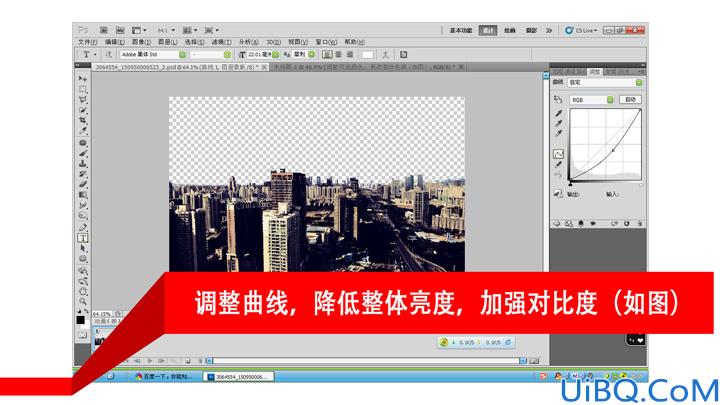The height and width of the screenshot is (405, 720).
Task: Select the 3D Camera tool
Action: click(x=83, y=281)
